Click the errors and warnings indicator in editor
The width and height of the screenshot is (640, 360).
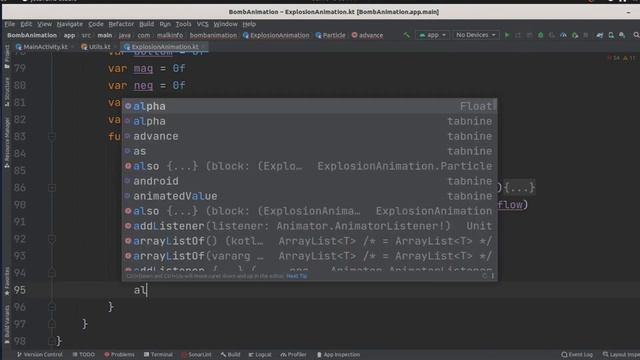click(622, 58)
